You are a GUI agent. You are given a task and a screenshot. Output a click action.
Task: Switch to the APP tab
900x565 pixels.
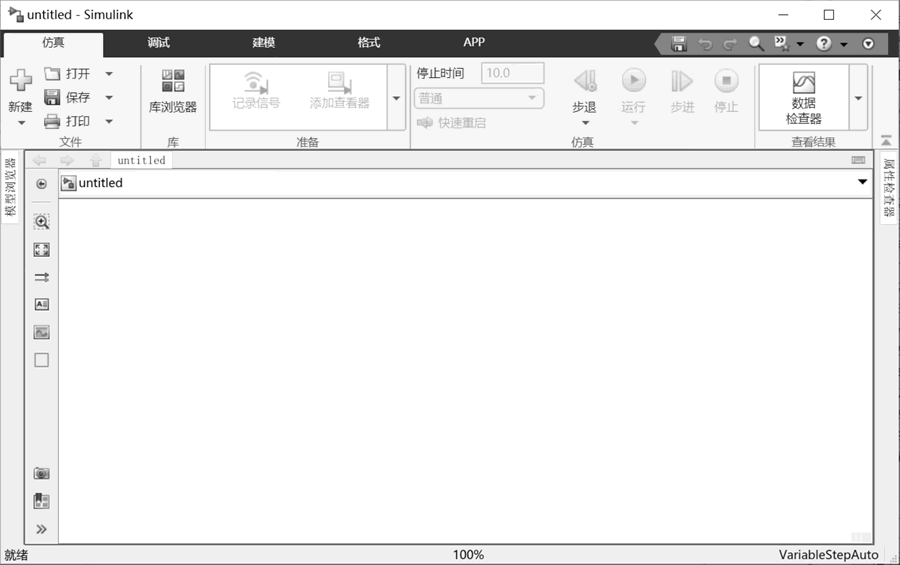coord(474,42)
